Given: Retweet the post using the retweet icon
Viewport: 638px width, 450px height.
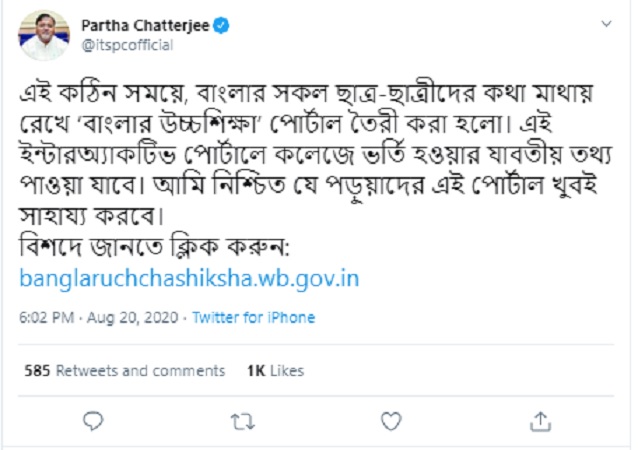Looking at the screenshot, I should [241, 420].
